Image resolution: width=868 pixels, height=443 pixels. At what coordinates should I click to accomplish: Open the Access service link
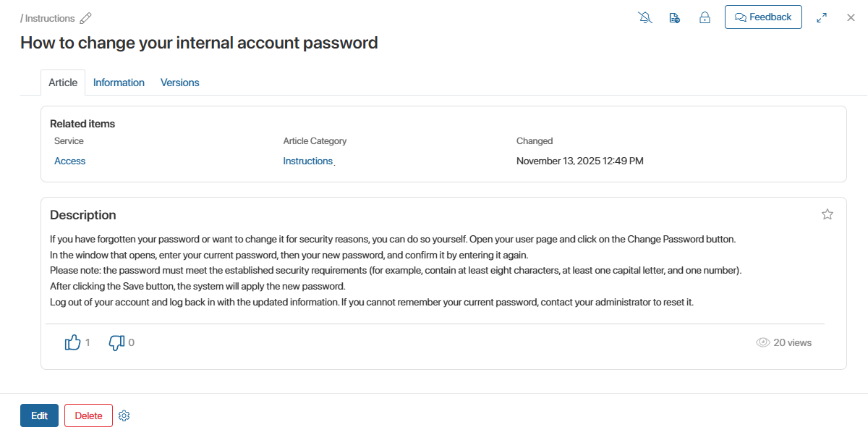[69, 161]
